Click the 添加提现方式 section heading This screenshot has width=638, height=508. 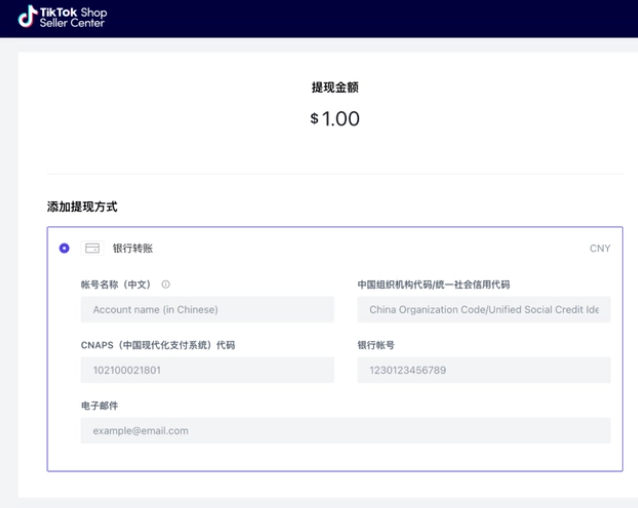[82, 206]
